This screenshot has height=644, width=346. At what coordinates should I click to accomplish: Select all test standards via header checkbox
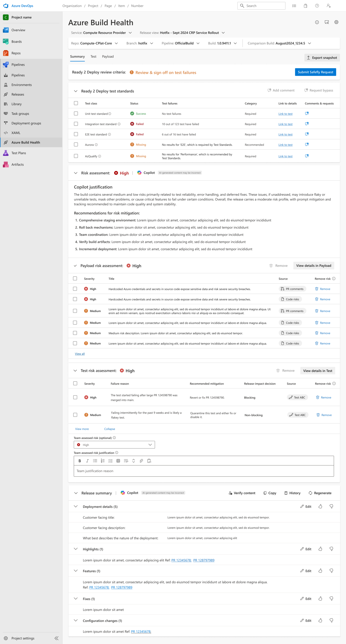click(x=76, y=103)
